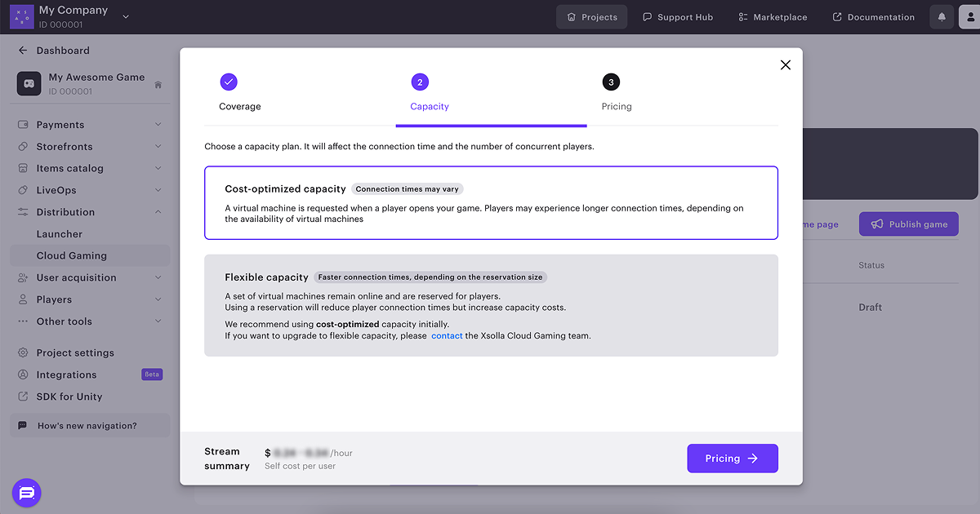Click the contact link in Flexible capacity

(x=447, y=336)
